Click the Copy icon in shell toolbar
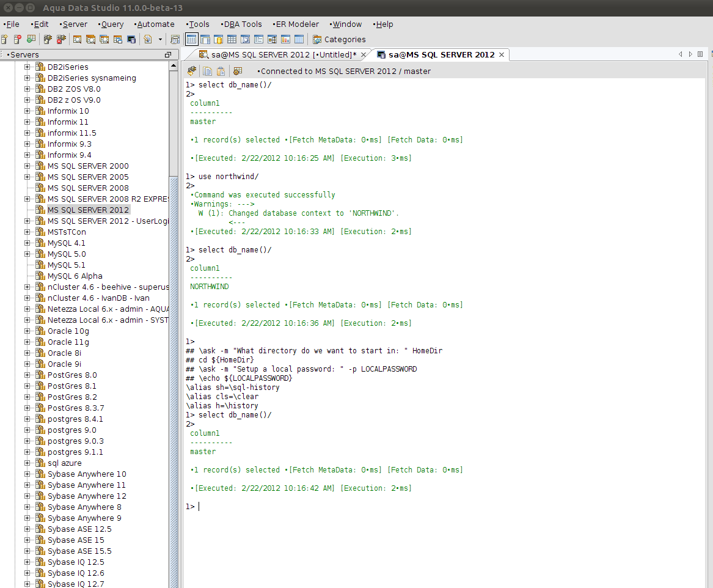This screenshot has width=713, height=588. click(207, 71)
